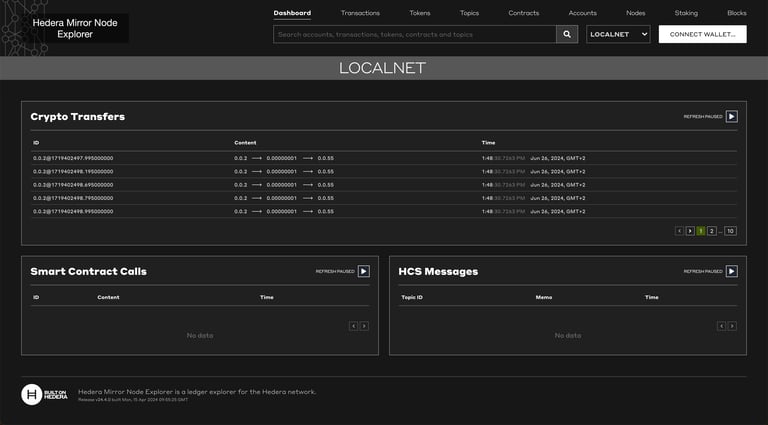Click next page arrow in HCS Messages
The image size is (768, 425).
tap(732, 326)
